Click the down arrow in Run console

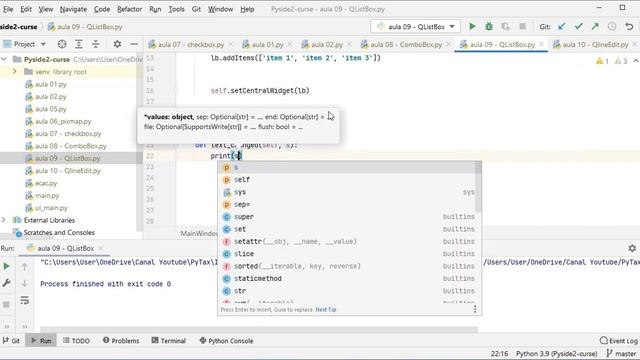(24, 283)
